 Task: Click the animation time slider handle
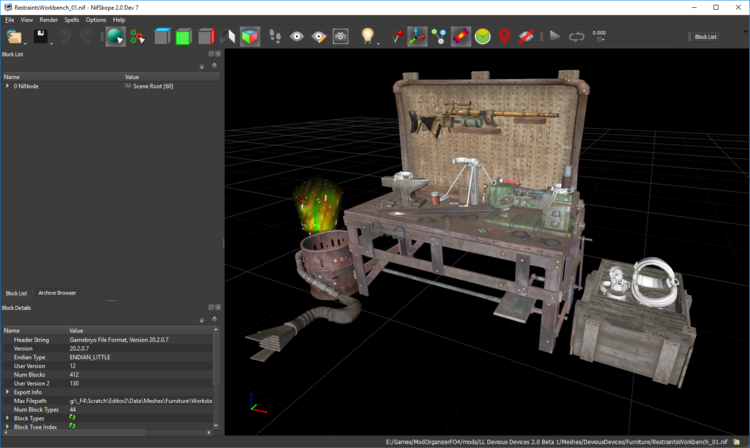tap(600, 40)
